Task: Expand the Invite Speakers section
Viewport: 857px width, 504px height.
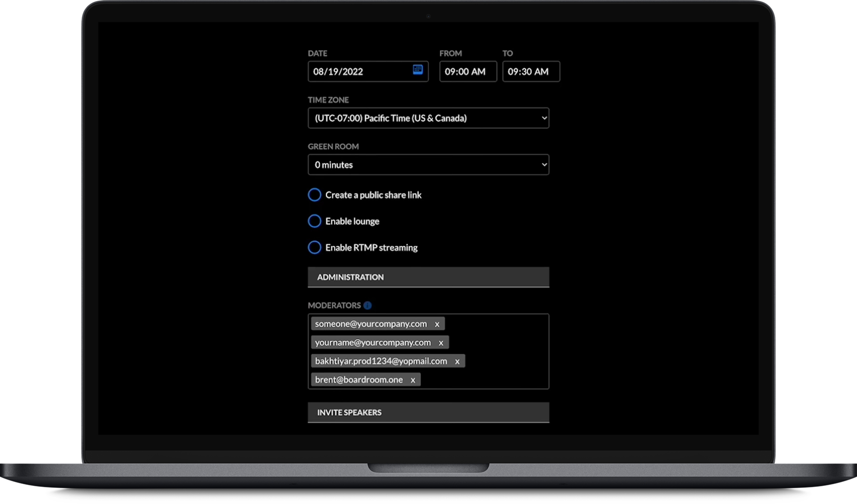Action: click(x=428, y=412)
